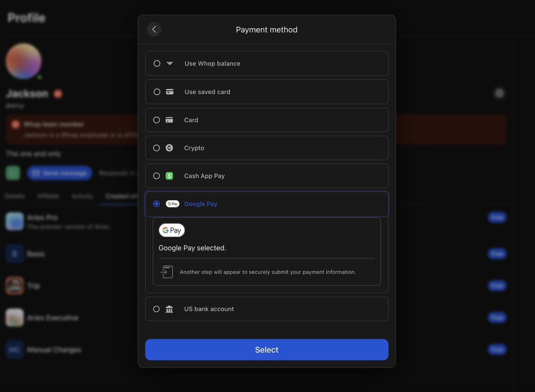535x392 pixels.
Task: Click the Select button to confirm Google Pay
Action: (267, 350)
